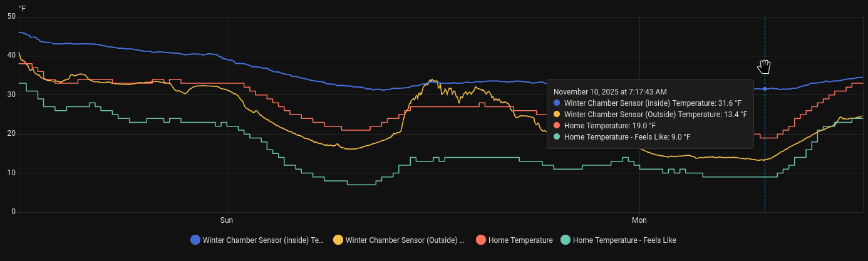Click the blue Winter Chamber inside legend dot
This screenshot has width=868, height=261.
[195, 240]
